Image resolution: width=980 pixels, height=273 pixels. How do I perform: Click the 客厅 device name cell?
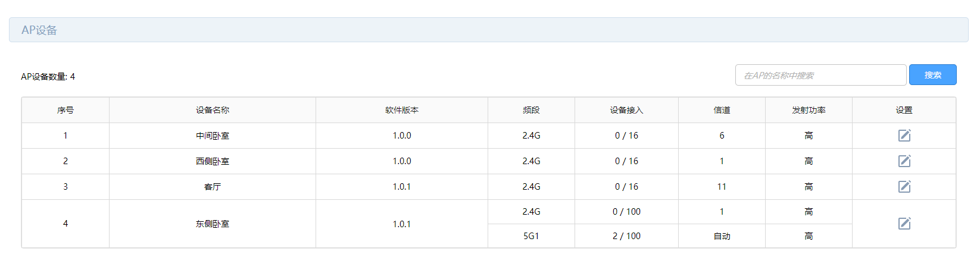[213, 187]
